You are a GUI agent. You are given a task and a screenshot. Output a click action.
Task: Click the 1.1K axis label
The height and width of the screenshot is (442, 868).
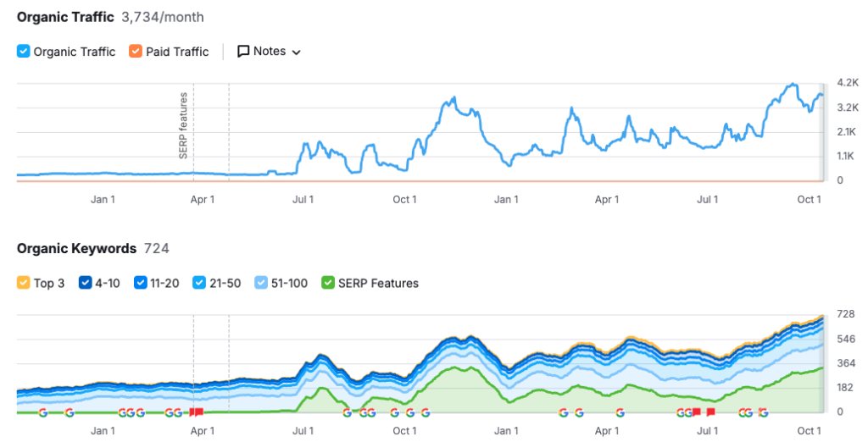(x=847, y=156)
